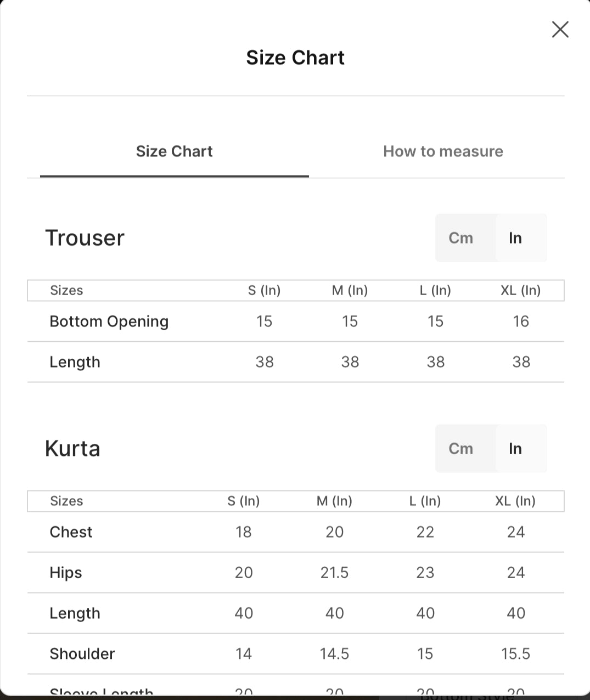The height and width of the screenshot is (700, 590).
Task: Click the Kurta section heading
Action: [x=72, y=449]
